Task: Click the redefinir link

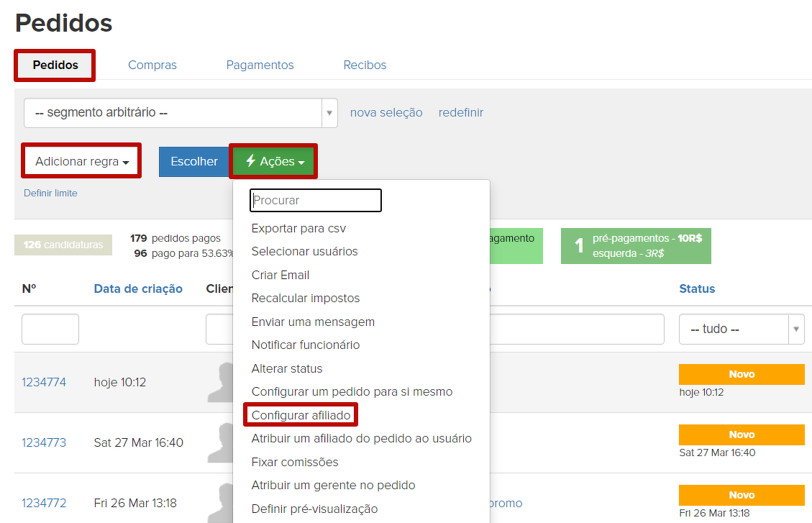Action: pyautogui.click(x=460, y=113)
